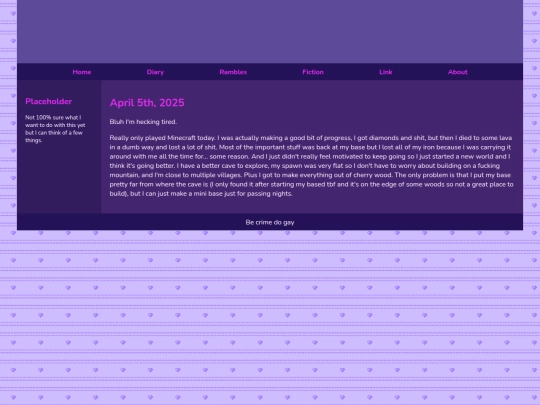Click the Link menu item

(386, 72)
